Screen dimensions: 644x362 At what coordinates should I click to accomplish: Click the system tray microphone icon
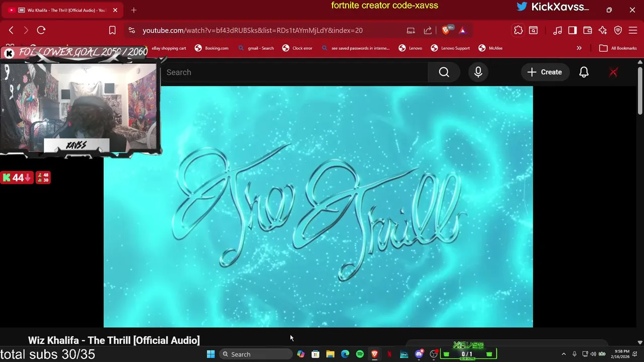pos(574,354)
